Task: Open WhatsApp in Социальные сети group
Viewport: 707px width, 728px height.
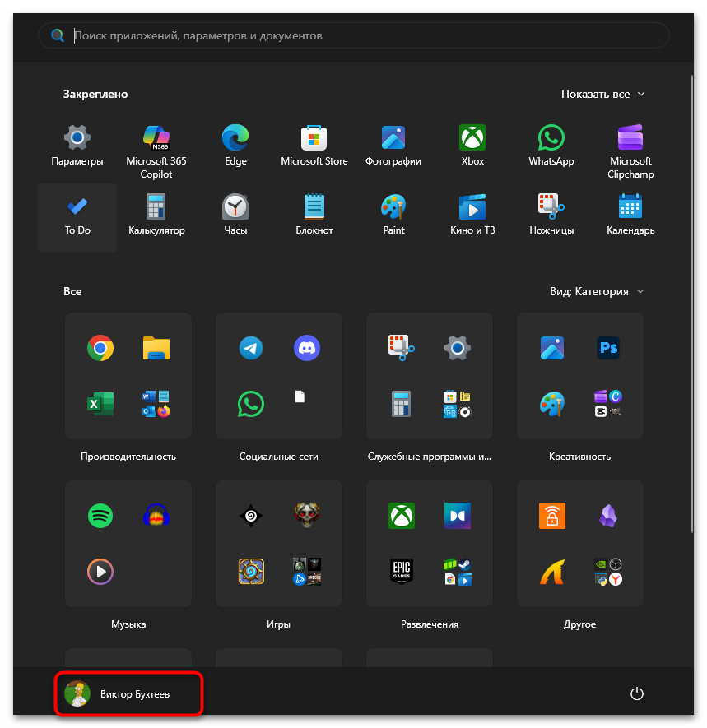Action: (x=251, y=403)
